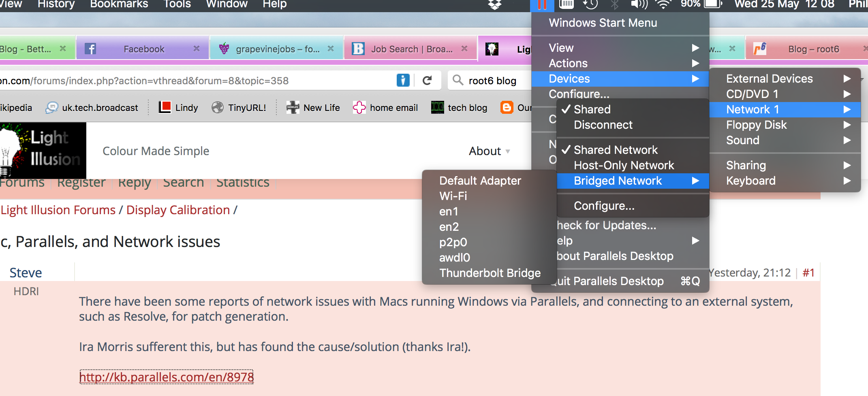Choose Host-Only Network
Image resolution: width=868 pixels, height=396 pixels.
(633, 165)
